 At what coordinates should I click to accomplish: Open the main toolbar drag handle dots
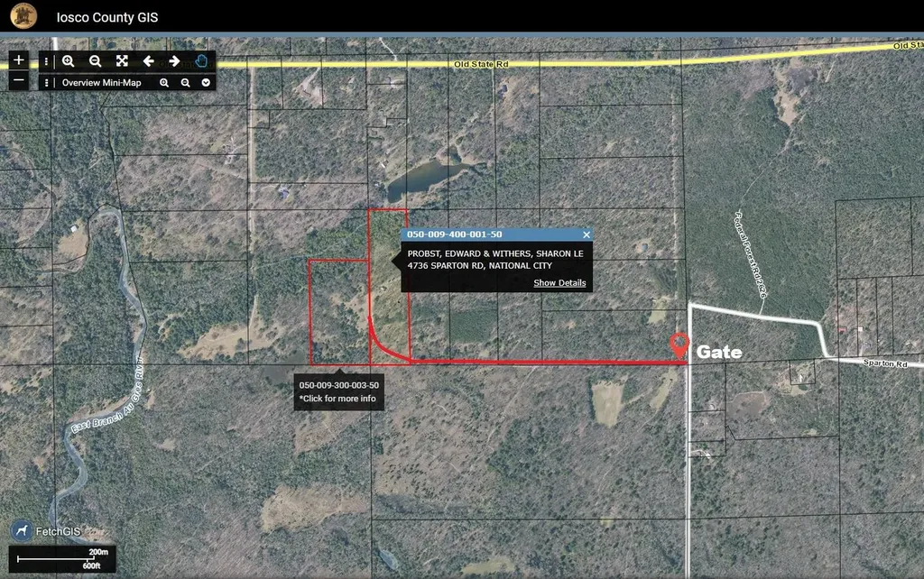click(46, 61)
